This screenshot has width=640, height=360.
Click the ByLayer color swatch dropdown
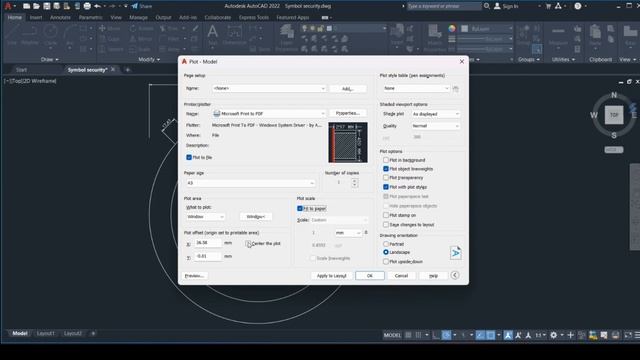[487, 29]
